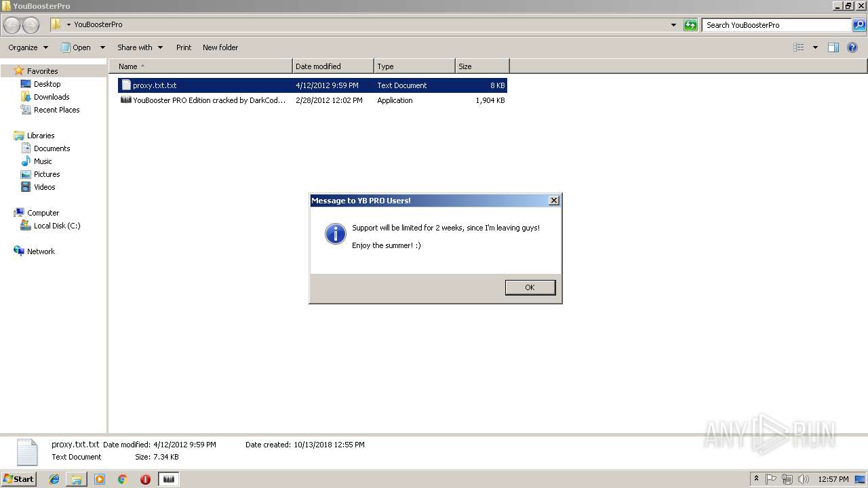
Task: Open Windows Media Player from taskbar
Action: 100,479
